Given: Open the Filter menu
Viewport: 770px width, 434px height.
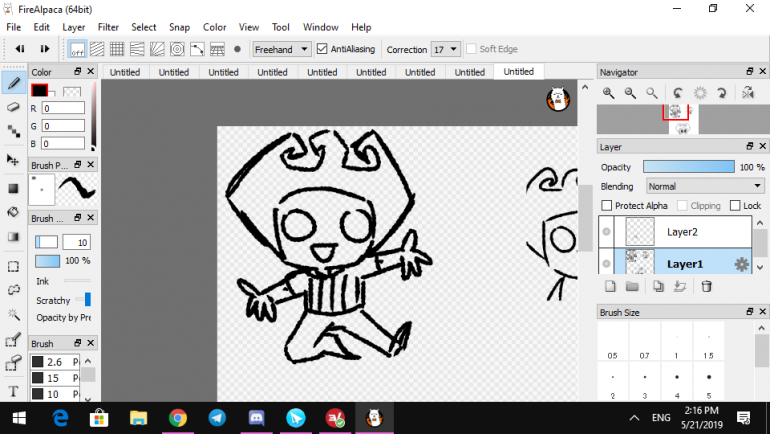Looking at the screenshot, I should pyautogui.click(x=108, y=27).
